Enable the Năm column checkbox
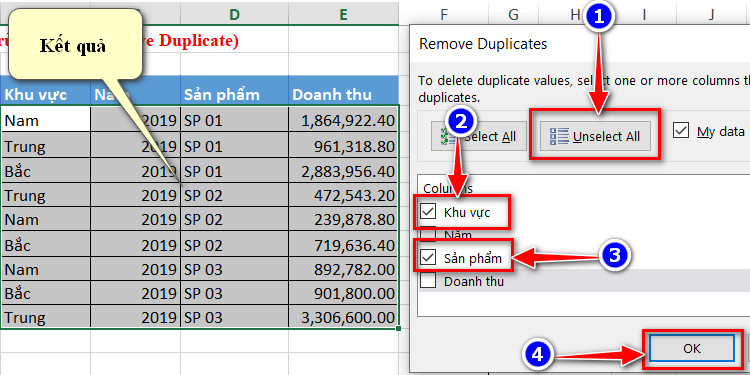 tap(428, 235)
